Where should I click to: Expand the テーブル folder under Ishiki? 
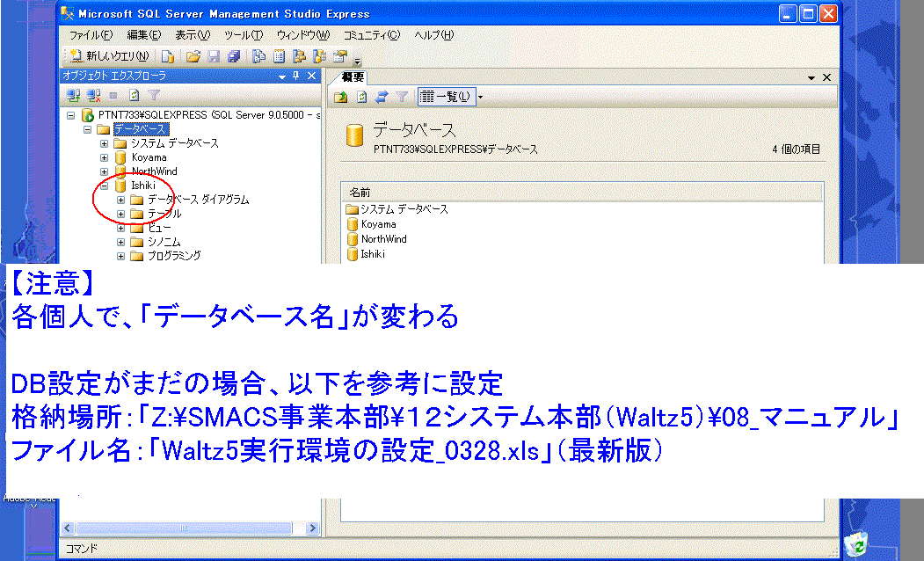(x=120, y=214)
